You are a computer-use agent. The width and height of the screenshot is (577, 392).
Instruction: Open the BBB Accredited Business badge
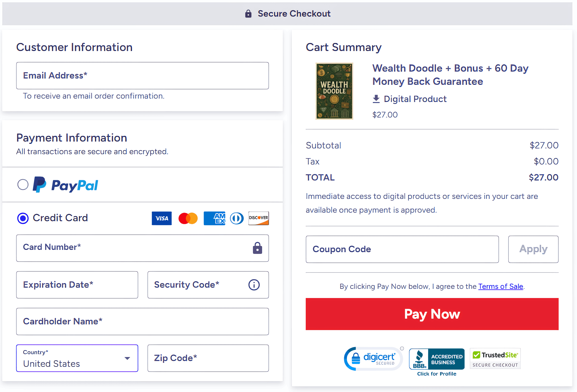(437, 362)
